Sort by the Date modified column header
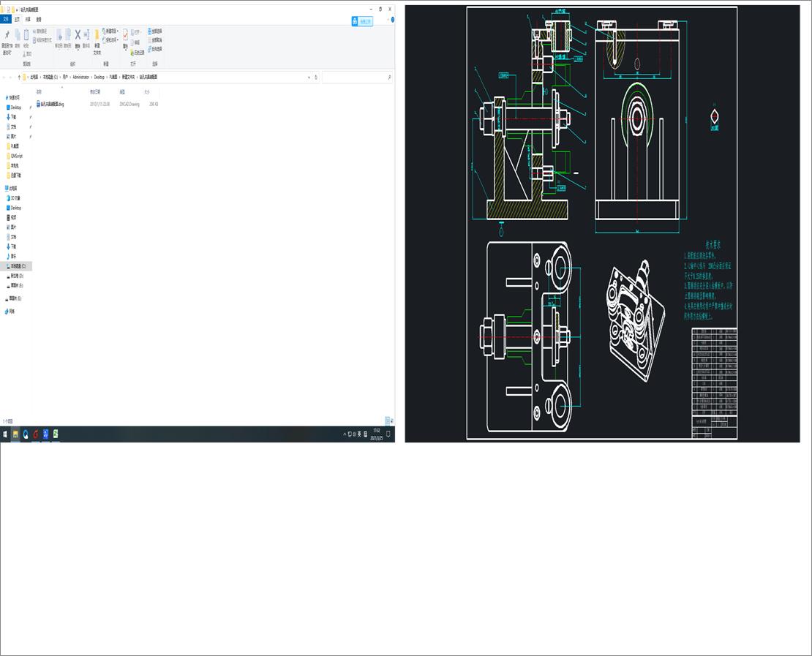 point(95,91)
